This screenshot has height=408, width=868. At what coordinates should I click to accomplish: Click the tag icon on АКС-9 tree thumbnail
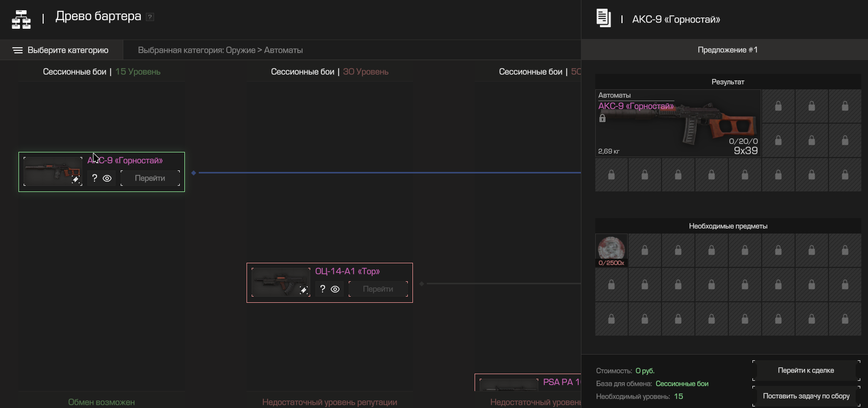(76, 180)
